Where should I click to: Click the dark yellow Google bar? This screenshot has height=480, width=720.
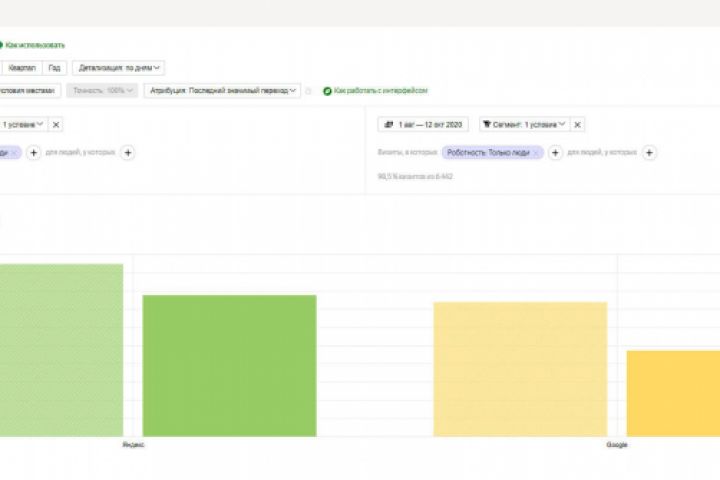tap(673, 394)
